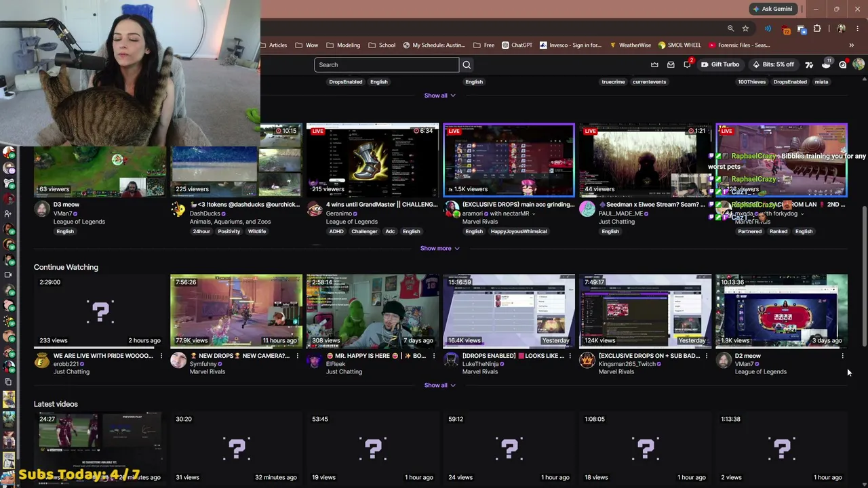
Task: Open the Free bookmark folder
Action: pyautogui.click(x=484, y=45)
